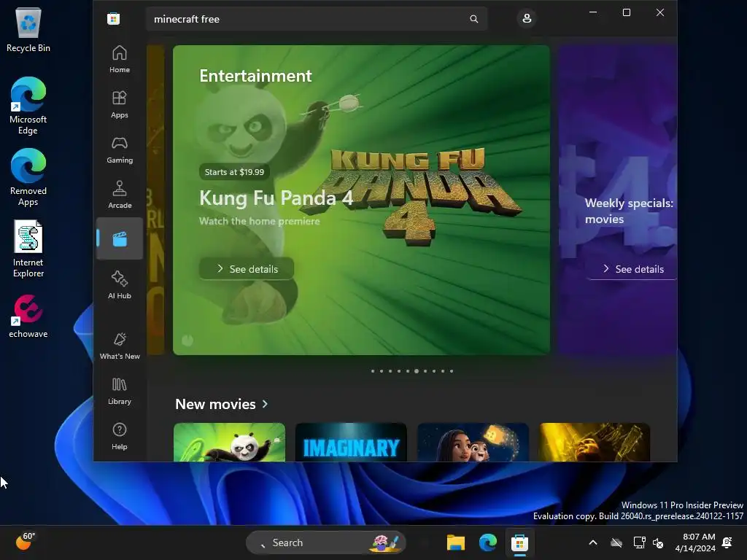
Task: Show hidden system tray icons
Action: click(x=593, y=542)
